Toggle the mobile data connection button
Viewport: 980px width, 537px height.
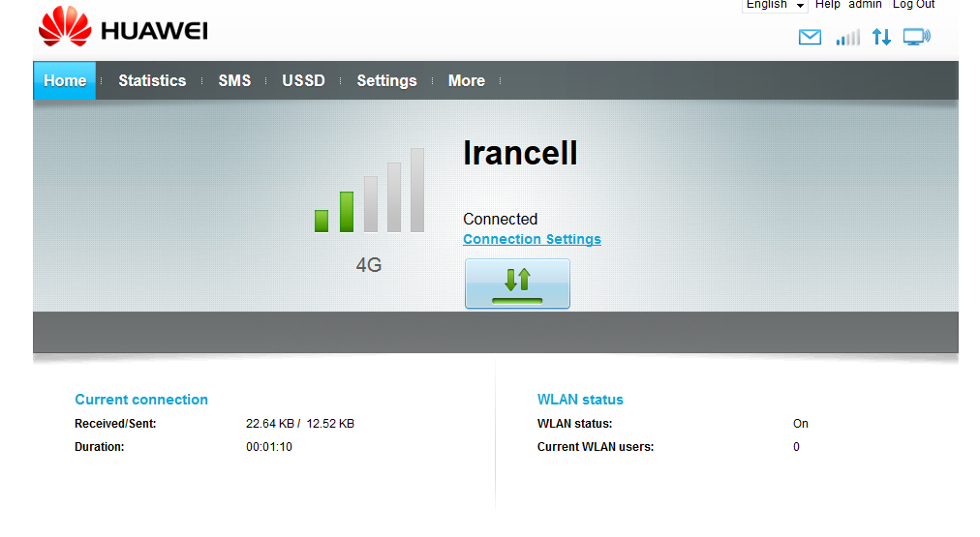pos(517,283)
